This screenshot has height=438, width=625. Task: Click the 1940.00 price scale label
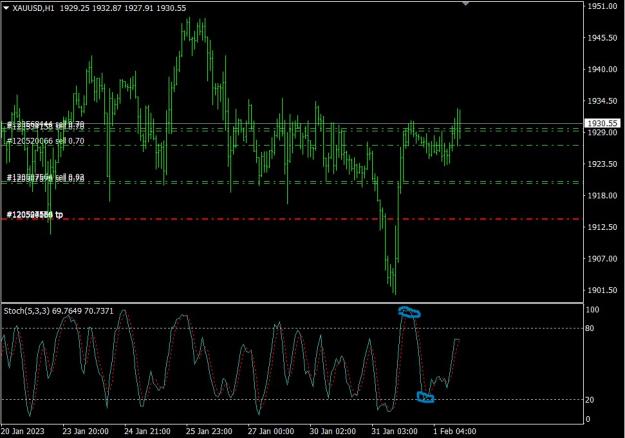point(602,69)
